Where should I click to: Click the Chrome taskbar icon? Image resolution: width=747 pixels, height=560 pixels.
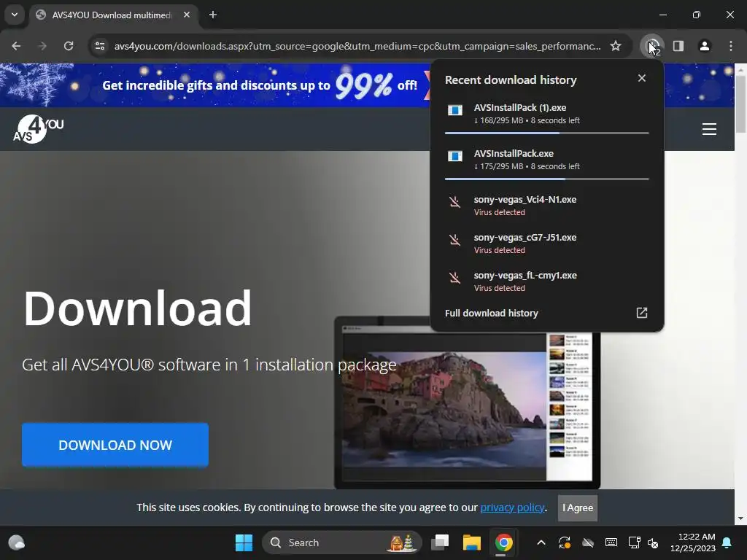click(503, 542)
